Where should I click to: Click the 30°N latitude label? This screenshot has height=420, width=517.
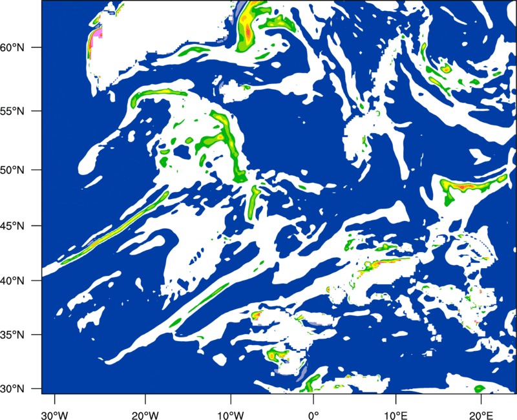(12, 389)
